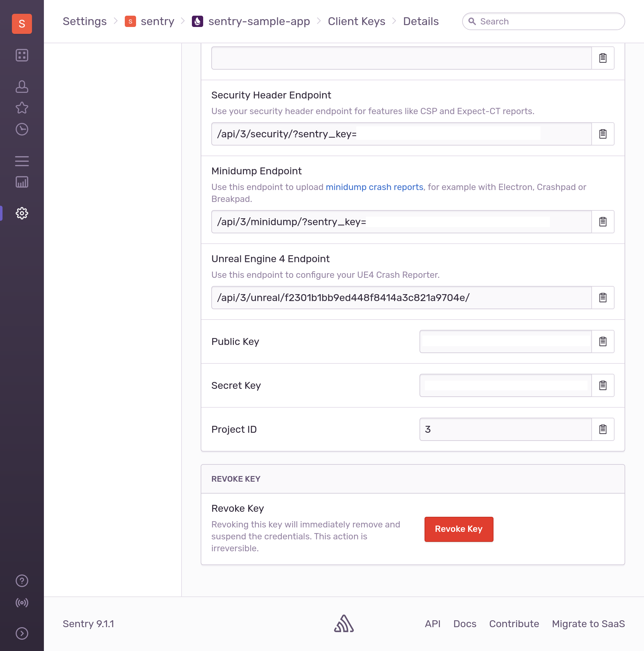Click the Revoke Key button
Image resolution: width=644 pixels, height=651 pixels.
click(x=459, y=529)
